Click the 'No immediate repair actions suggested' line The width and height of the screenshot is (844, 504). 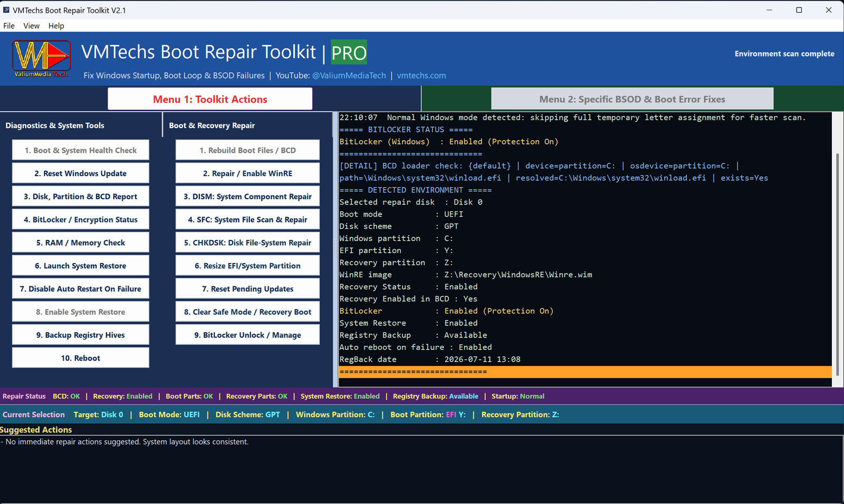(124, 442)
